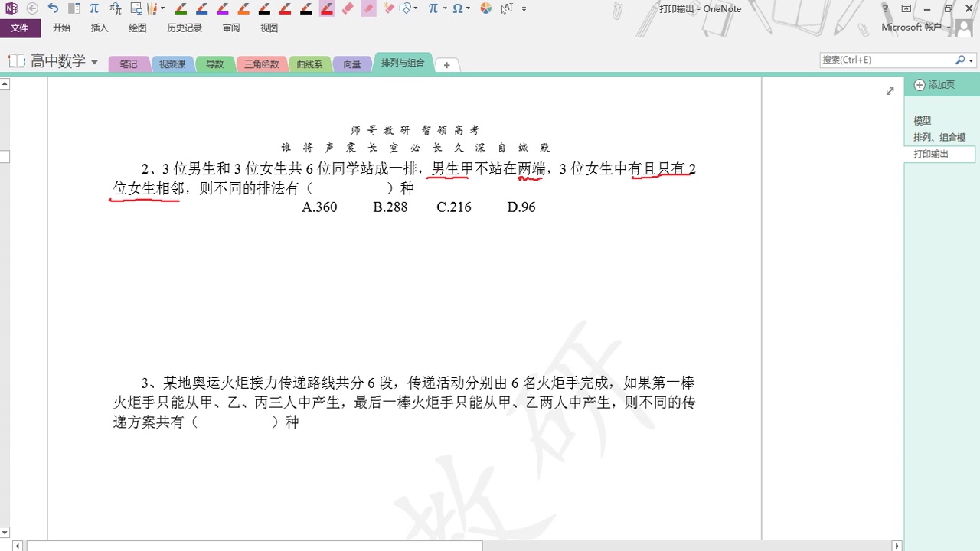Convert ink to math
This screenshot has width=980, height=551.
click(x=115, y=8)
